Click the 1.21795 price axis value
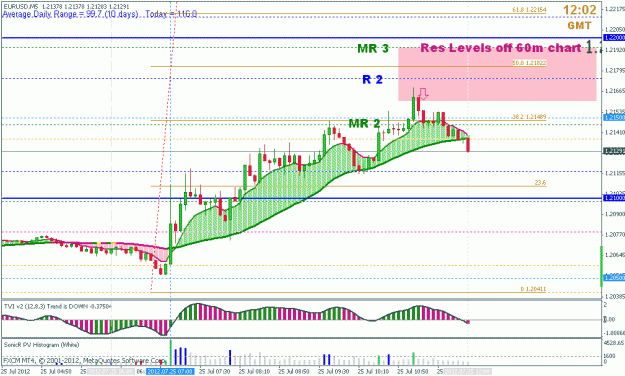 tap(615, 71)
